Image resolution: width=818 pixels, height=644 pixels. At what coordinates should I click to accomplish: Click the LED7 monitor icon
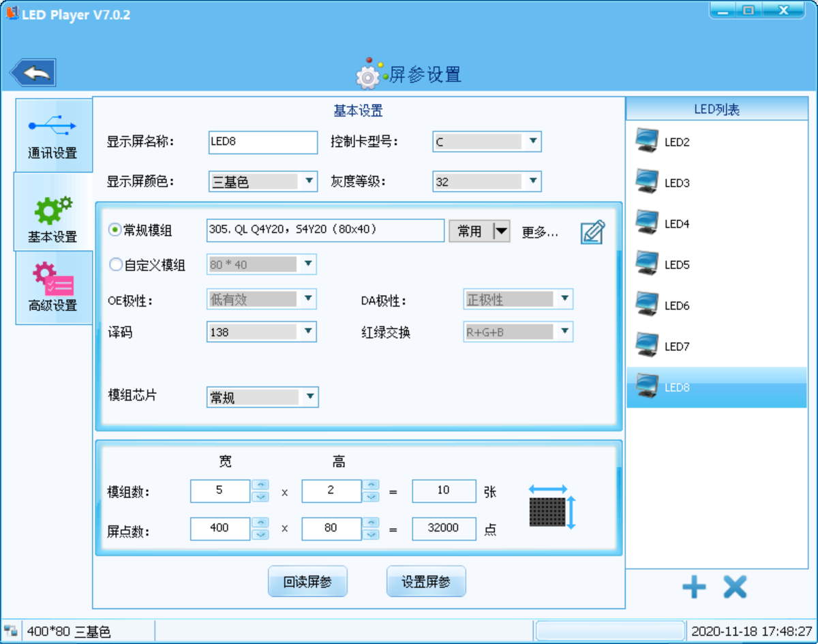pyautogui.click(x=646, y=345)
